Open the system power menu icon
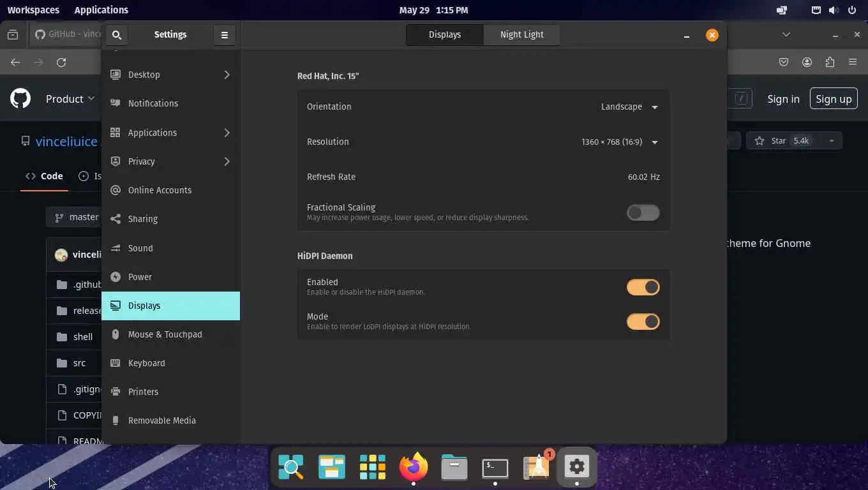 click(851, 10)
